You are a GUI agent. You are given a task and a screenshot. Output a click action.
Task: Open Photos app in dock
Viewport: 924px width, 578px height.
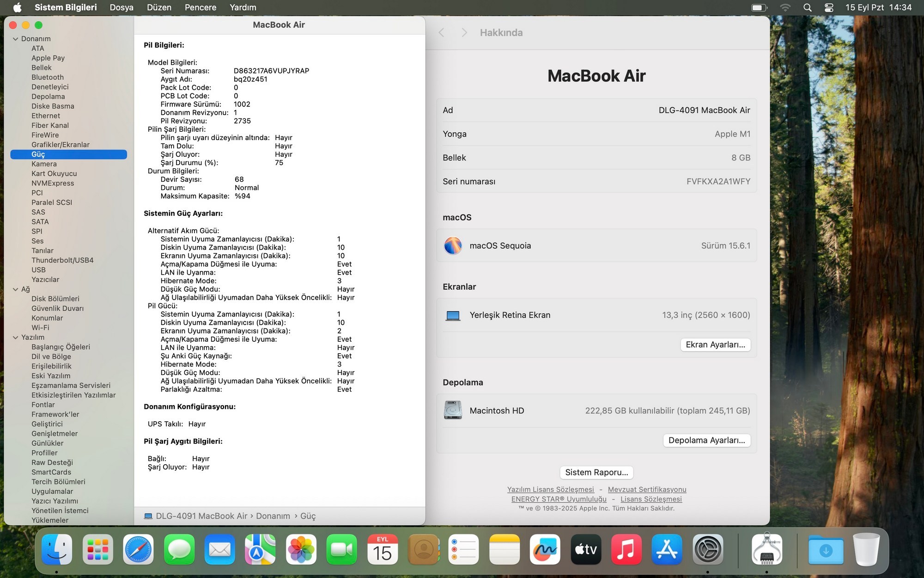(301, 549)
